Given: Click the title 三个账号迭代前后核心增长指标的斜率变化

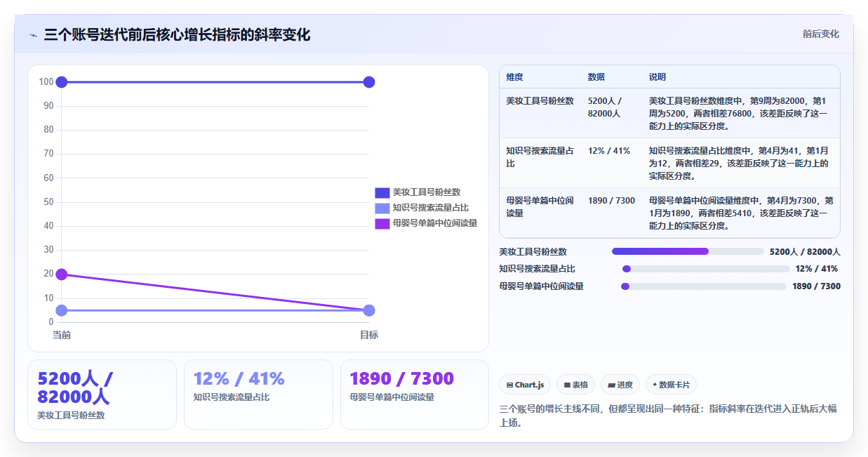Looking at the screenshot, I should (x=177, y=34).
